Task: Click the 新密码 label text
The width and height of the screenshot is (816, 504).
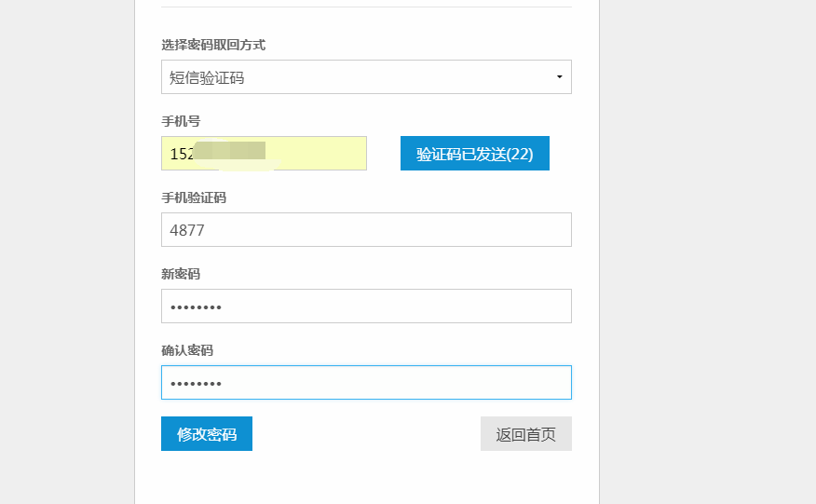Action: coord(181,274)
